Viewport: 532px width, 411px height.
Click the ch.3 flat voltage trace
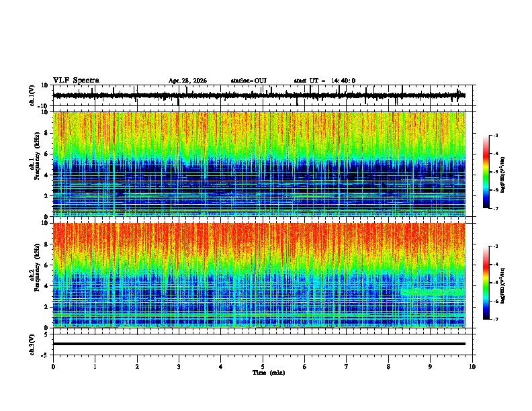click(x=259, y=344)
